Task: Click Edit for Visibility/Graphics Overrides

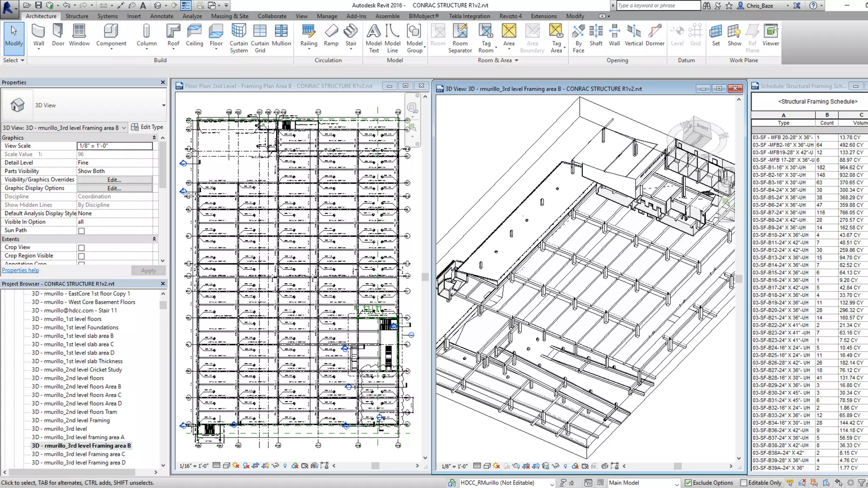Action: tap(114, 180)
